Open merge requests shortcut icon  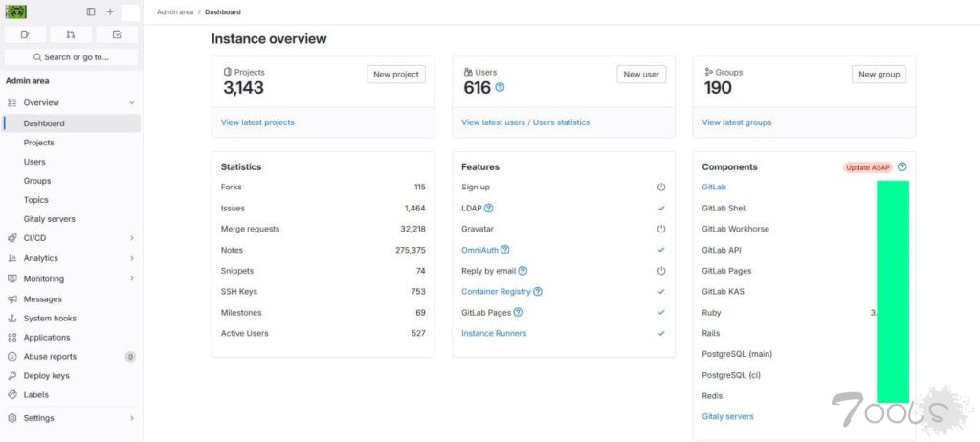click(71, 34)
